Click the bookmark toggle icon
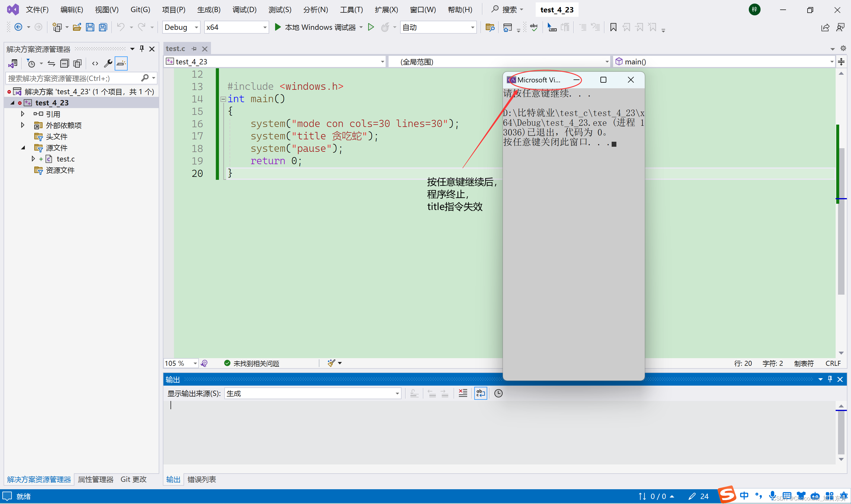The image size is (851, 504). (613, 27)
